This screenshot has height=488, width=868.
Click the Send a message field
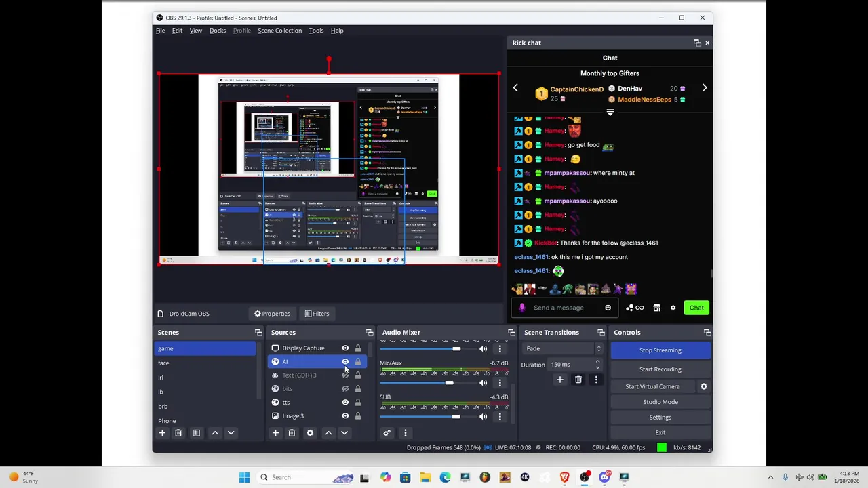(x=559, y=308)
